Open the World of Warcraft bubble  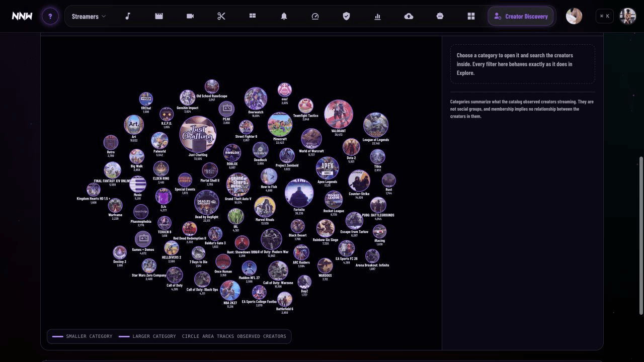click(311, 139)
